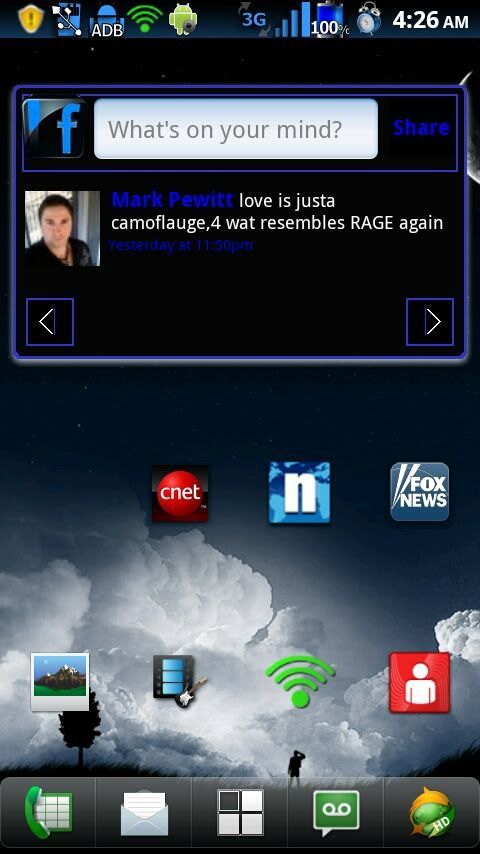Open the Fox News app
Screen dimensions: 480x854
420,492
